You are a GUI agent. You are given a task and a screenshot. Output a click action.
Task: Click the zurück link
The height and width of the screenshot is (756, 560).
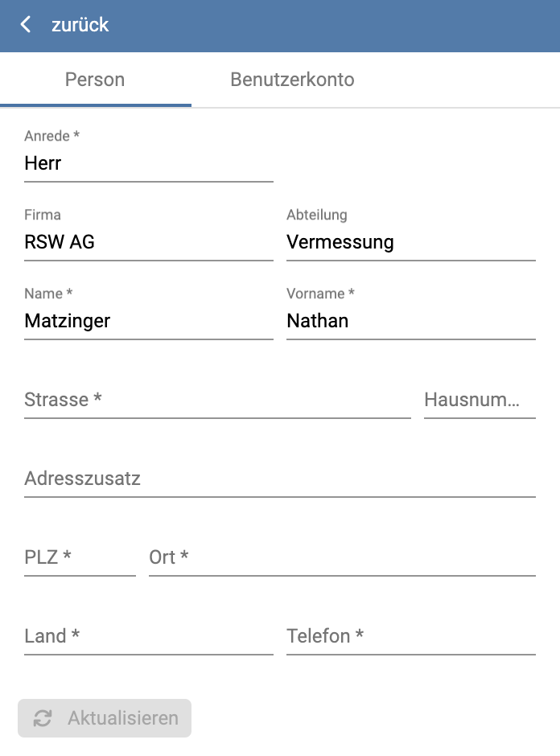tap(80, 25)
